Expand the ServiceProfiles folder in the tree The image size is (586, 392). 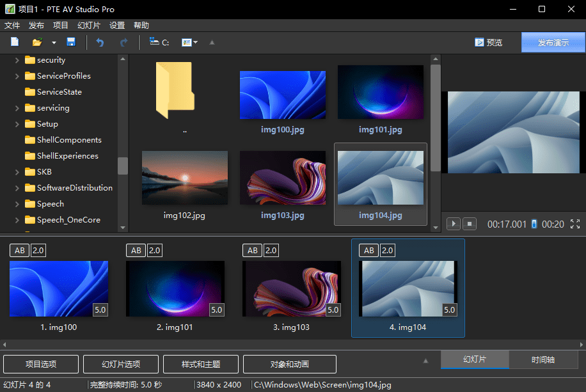[x=17, y=76]
